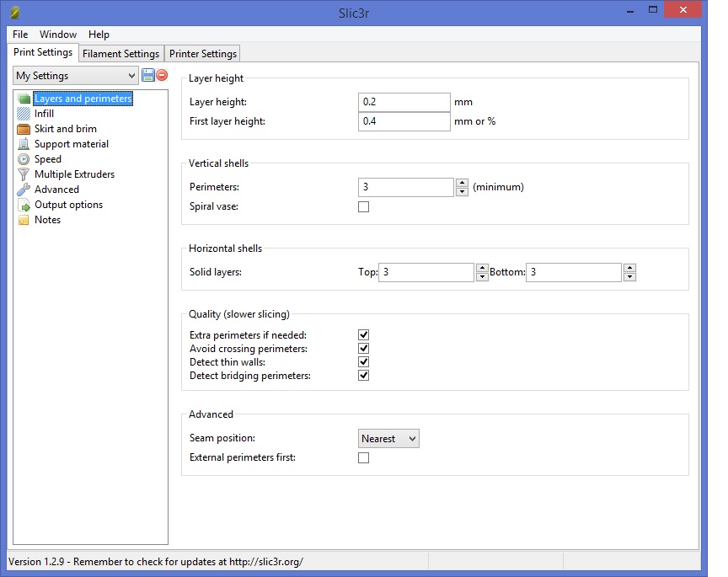The height and width of the screenshot is (577, 728).
Task: Open the Seam position dropdown
Action: [388, 439]
